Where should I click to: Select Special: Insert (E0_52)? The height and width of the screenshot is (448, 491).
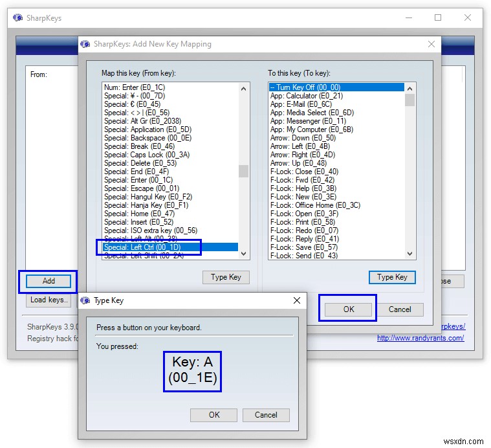(170, 222)
